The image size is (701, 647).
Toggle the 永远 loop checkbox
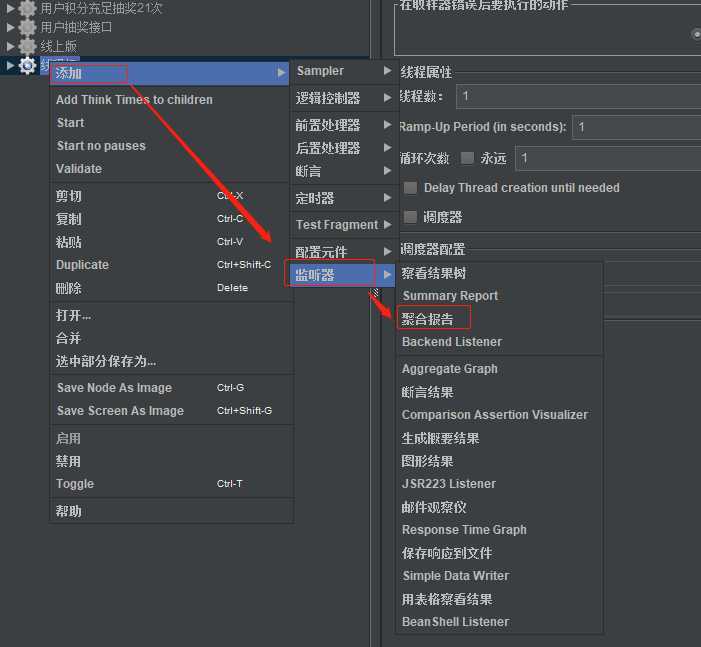click(467, 158)
